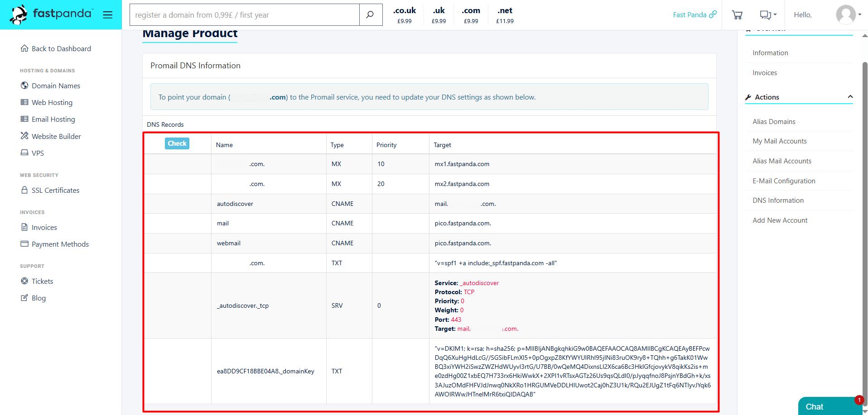Open VPS page
The height and width of the screenshot is (415, 868).
(38, 153)
